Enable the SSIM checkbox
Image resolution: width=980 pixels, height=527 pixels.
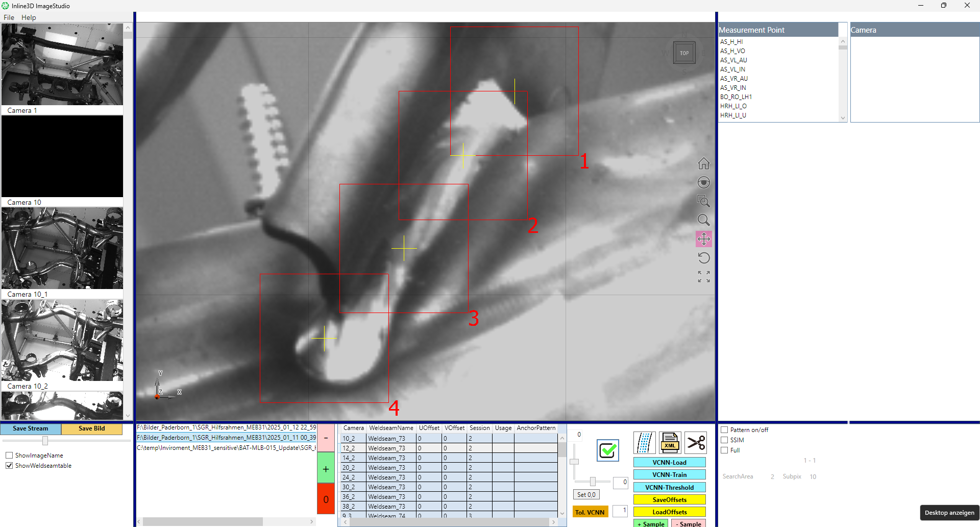click(724, 440)
